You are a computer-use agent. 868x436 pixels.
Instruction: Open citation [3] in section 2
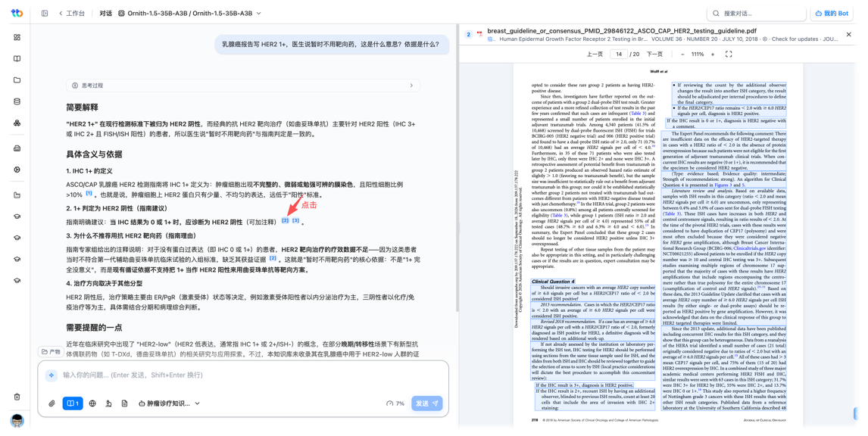click(x=295, y=221)
